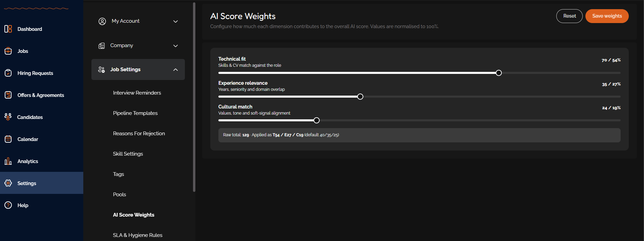Click the Calendar icon in sidebar

[8, 139]
